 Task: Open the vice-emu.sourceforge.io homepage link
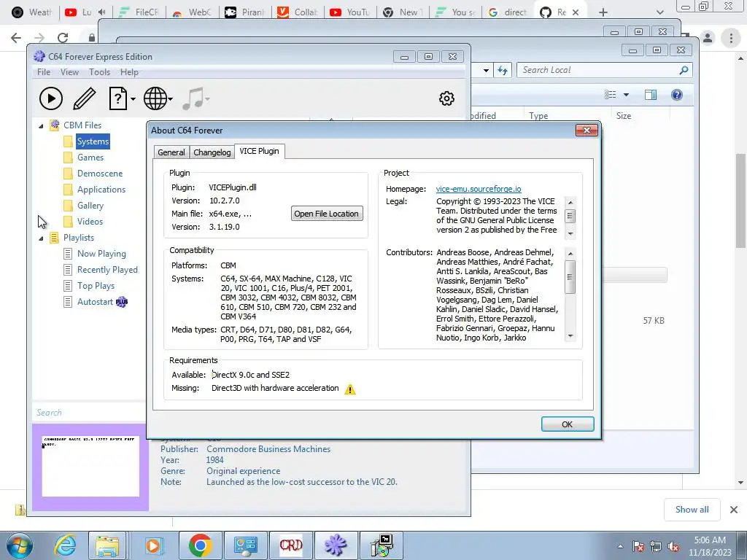point(479,189)
